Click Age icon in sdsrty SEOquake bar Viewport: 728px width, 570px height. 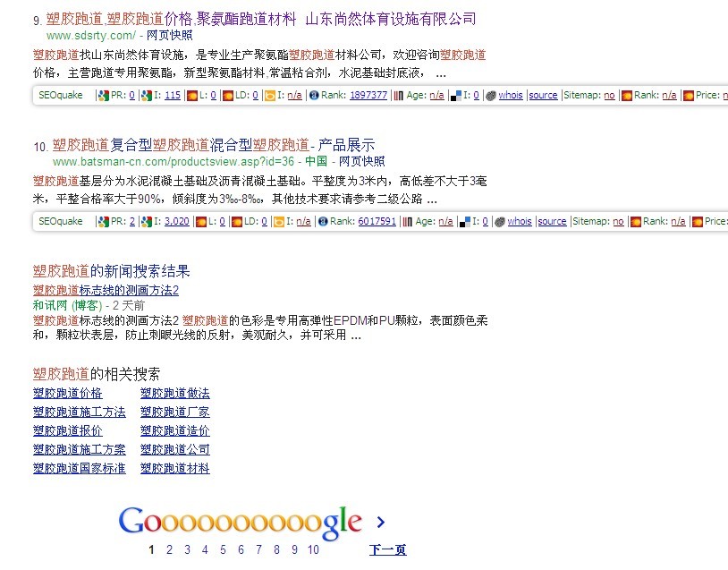[399, 95]
